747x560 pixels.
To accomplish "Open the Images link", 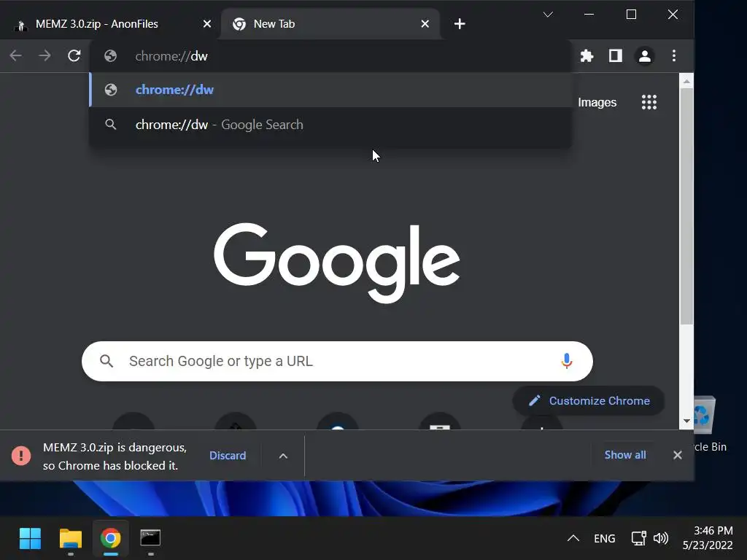I will pyautogui.click(x=597, y=102).
